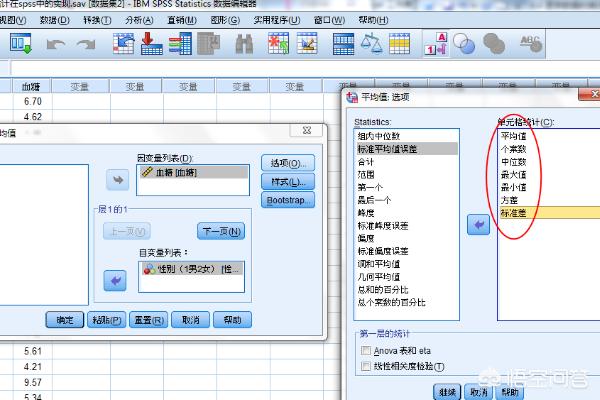The image size is (600, 400).
Task: Click the Select cases toolbar icon
Action: click(399, 44)
